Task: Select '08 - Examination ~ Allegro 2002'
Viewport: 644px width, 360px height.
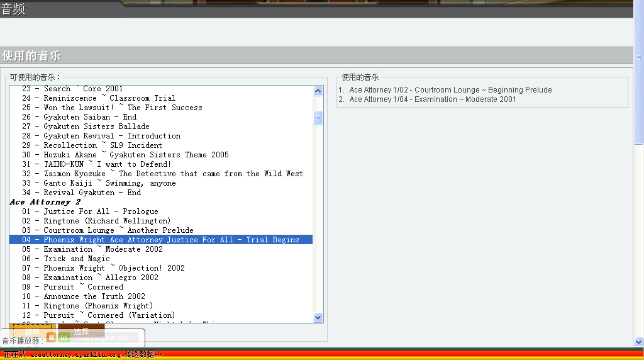Action: tap(160, 278)
